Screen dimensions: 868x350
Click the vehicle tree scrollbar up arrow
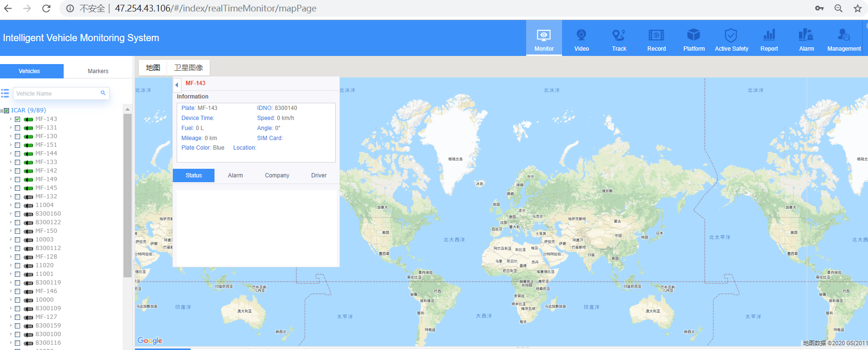click(x=127, y=109)
